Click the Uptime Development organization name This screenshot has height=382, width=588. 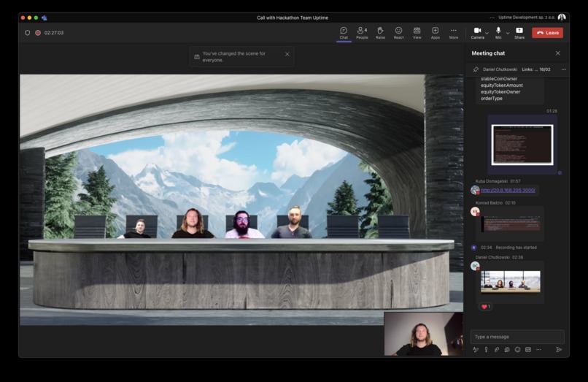coord(527,18)
